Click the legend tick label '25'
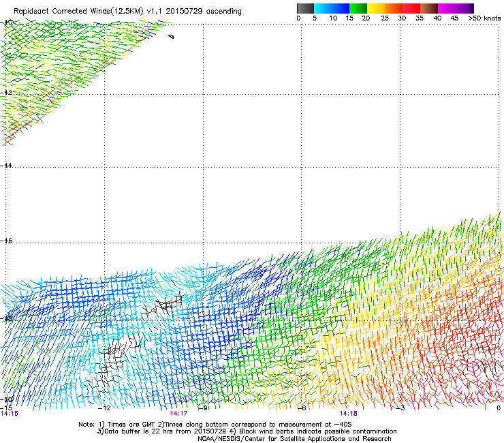Screen dimensions: 504x443 385,18
